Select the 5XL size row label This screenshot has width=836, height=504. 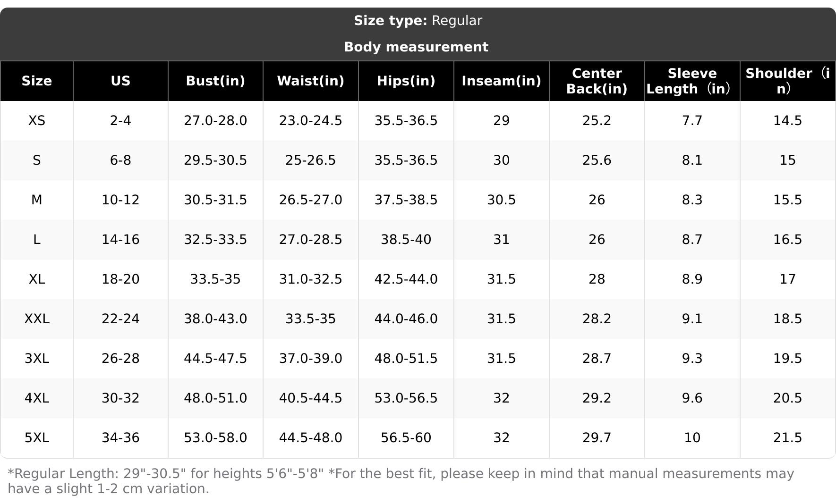(37, 438)
